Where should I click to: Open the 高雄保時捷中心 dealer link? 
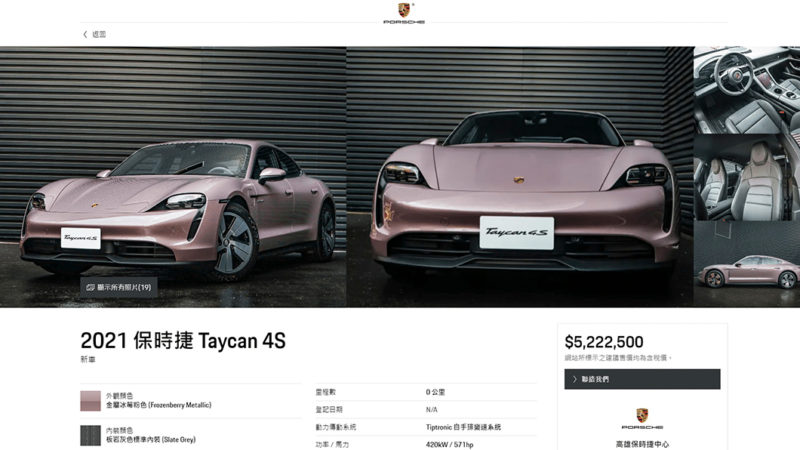642,444
